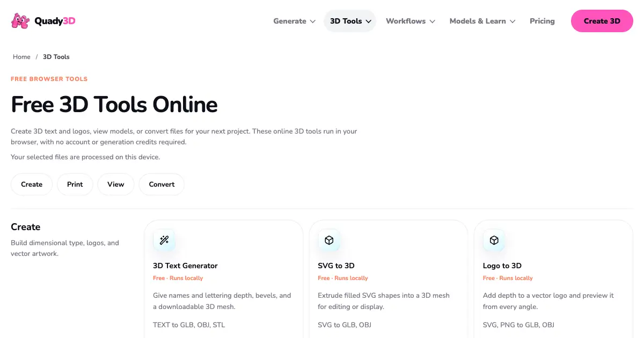Open the SVG to 3D tool title
The width and height of the screenshot is (644, 338).
pos(336,266)
